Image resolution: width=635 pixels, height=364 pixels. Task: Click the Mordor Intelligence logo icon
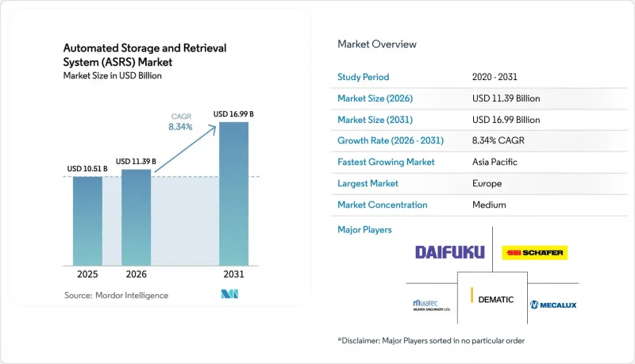(x=229, y=294)
